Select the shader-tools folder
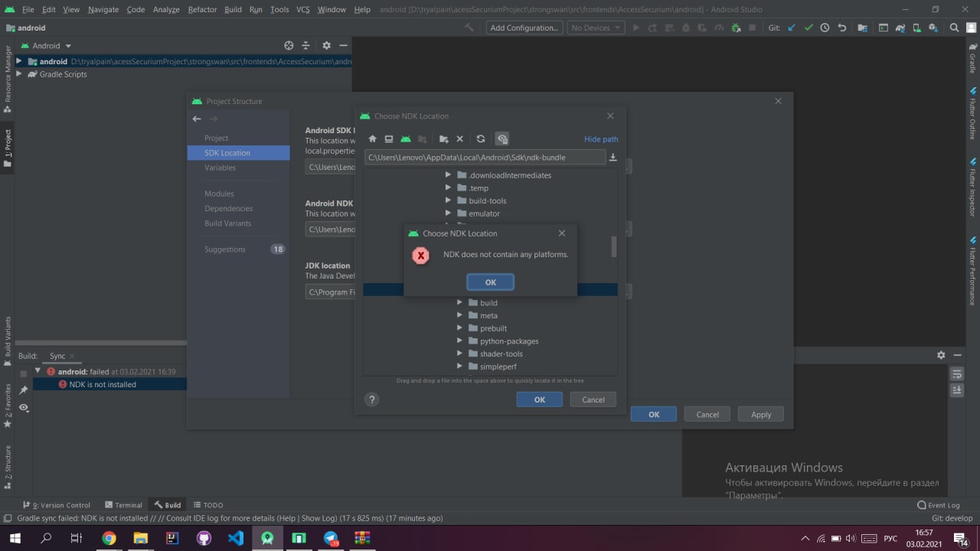 501,354
